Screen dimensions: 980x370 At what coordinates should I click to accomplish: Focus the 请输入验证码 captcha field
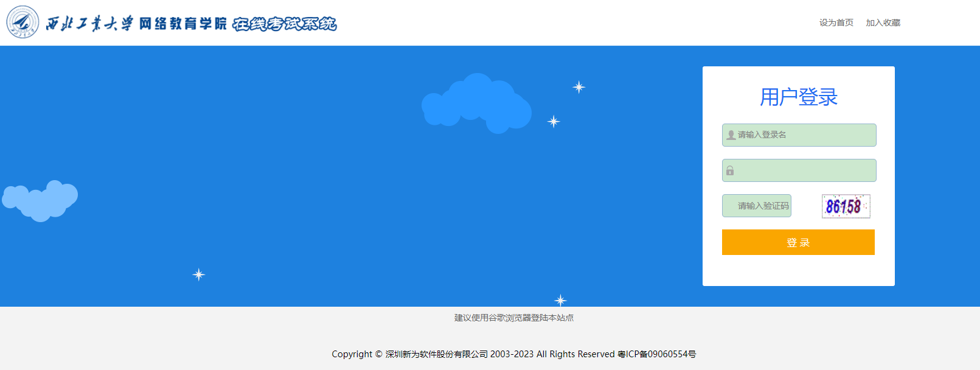point(762,206)
